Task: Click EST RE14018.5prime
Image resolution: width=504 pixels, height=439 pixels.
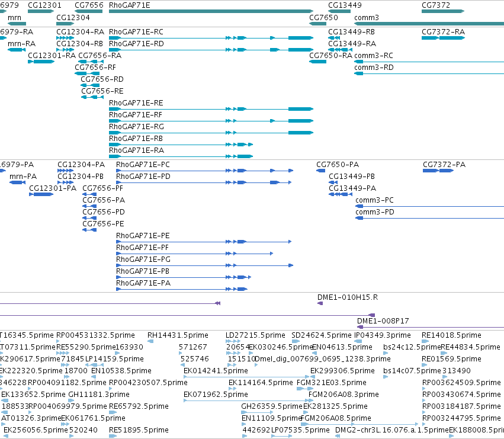Action: pos(426,342)
